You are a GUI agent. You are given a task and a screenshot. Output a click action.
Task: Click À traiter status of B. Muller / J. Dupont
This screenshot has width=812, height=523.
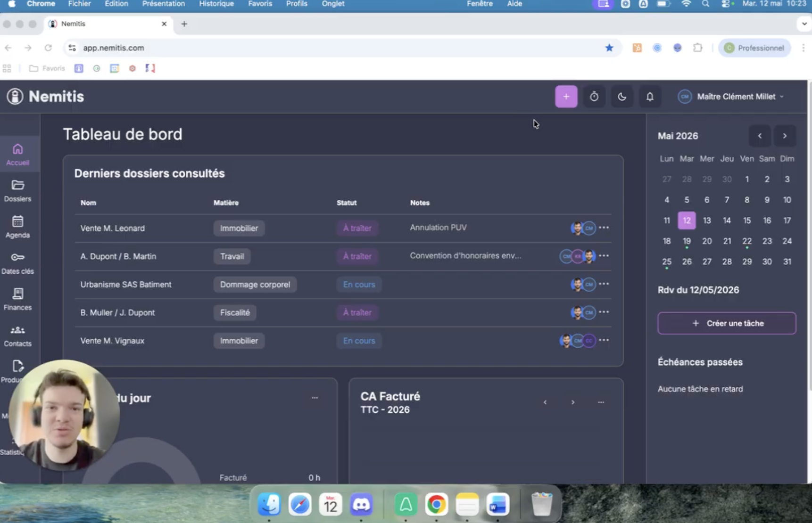click(357, 312)
